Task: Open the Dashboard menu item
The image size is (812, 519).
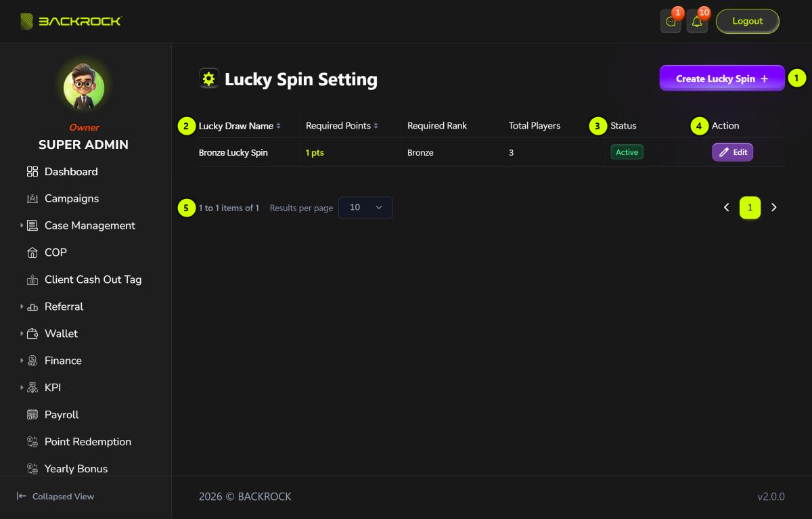Action: pos(71,172)
